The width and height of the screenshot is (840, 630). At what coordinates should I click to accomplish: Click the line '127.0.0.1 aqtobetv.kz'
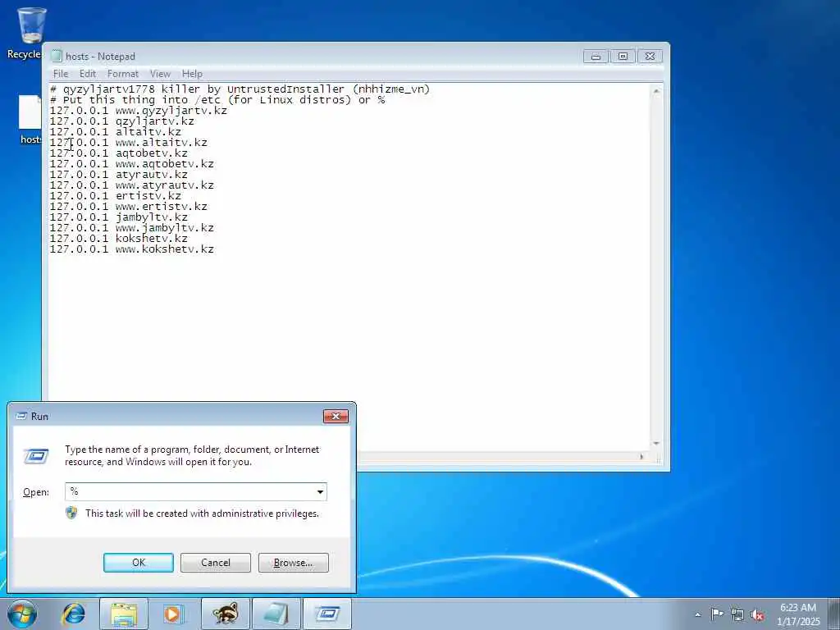pos(119,153)
